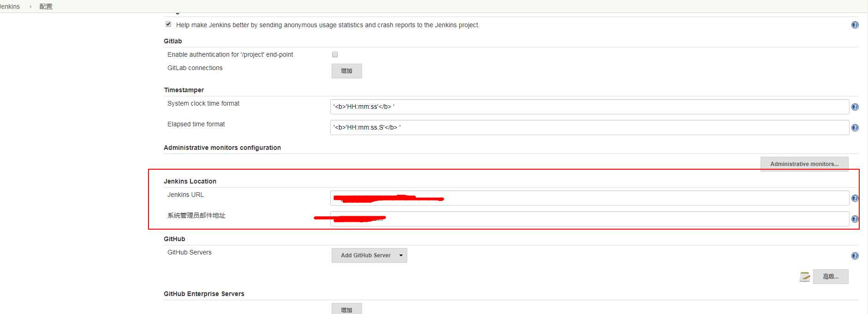The height and width of the screenshot is (314, 868).
Task: Click the 'GitHub Enterprise Servers' heading
Action: pos(204,294)
